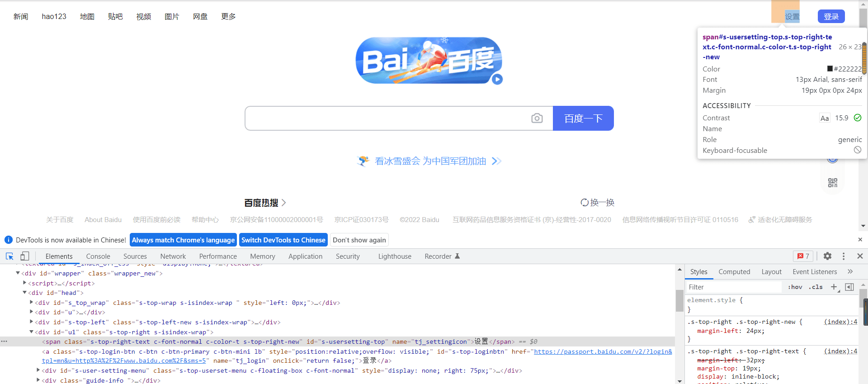Click the #222222 color swatch in tooltip
This screenshot has width=868, height=384.
point(830,68)
